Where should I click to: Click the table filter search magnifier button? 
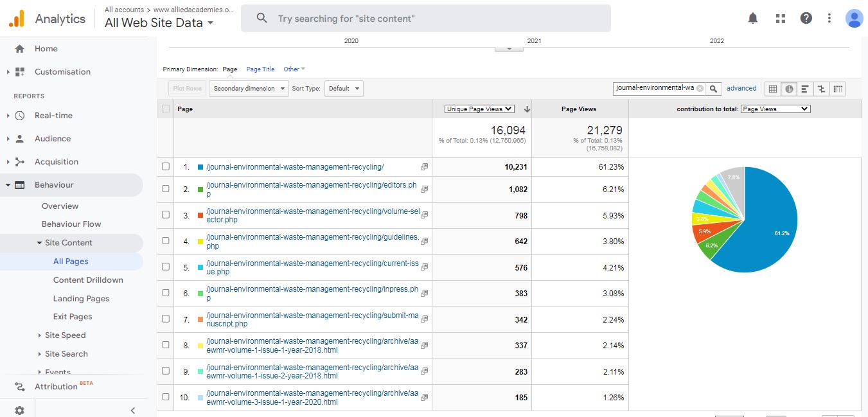(x=714, y=89)
